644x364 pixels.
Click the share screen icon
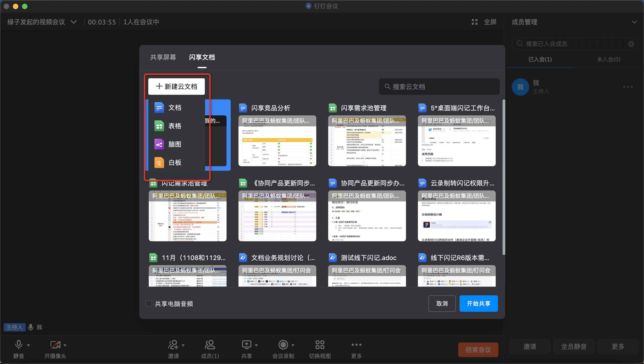tap(246, 345)
